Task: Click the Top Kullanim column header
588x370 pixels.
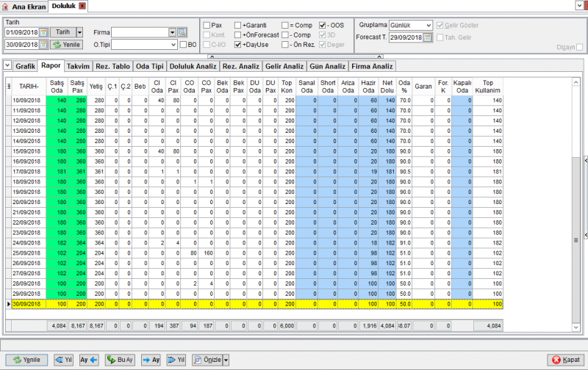Action: click(x=487, y=87)
